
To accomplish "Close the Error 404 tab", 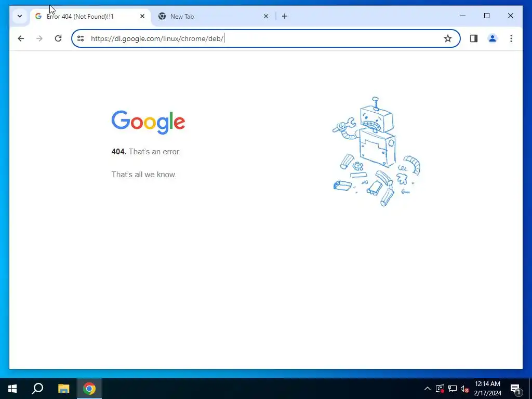I will pos(142,16).
